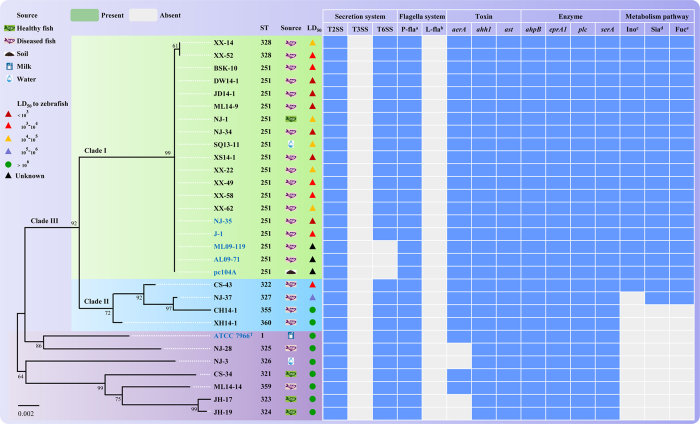Click the red LD50 triangle for CS-43
Screen dimensions: 700x424
[312, 285]
